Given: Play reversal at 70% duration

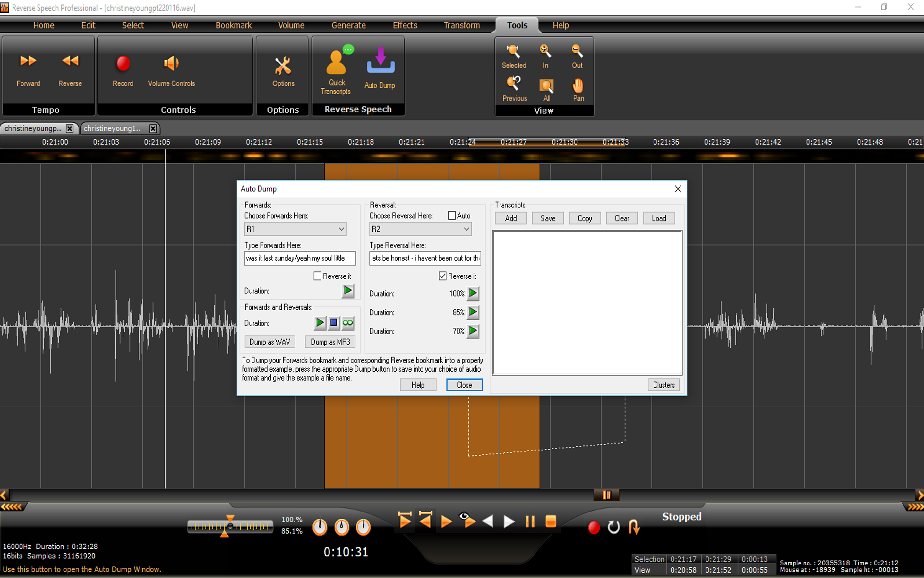Looking at the screenshot, I should pyautogui.click(x=473, y=331).
